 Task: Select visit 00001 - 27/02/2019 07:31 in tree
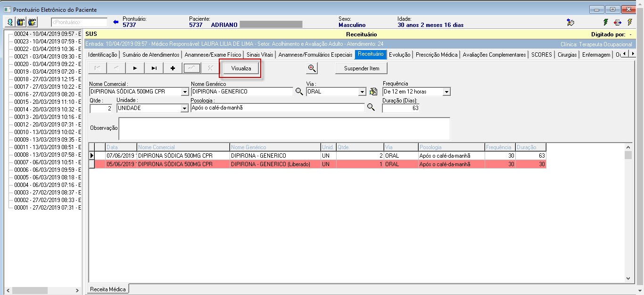[x=47, y=208]
